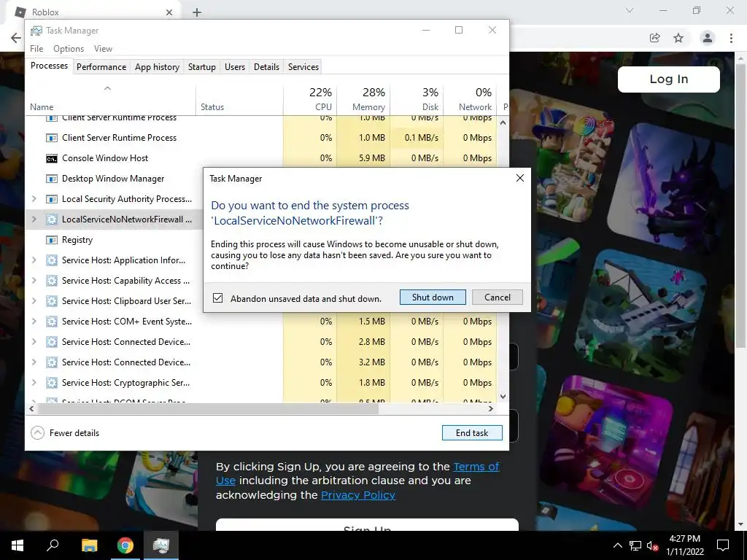Click the taskbar clock showing 4:27 PM
The image size is (747, 560).
point(684,545)
